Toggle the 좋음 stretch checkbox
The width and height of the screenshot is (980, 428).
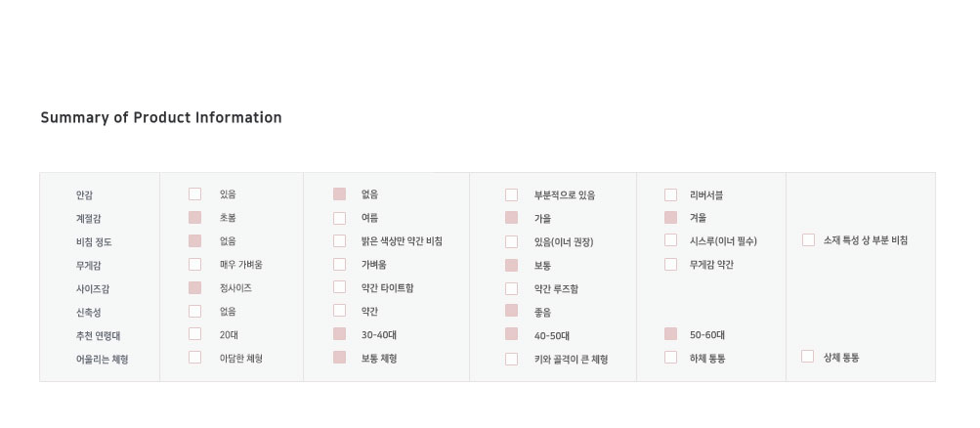point(511,311)
